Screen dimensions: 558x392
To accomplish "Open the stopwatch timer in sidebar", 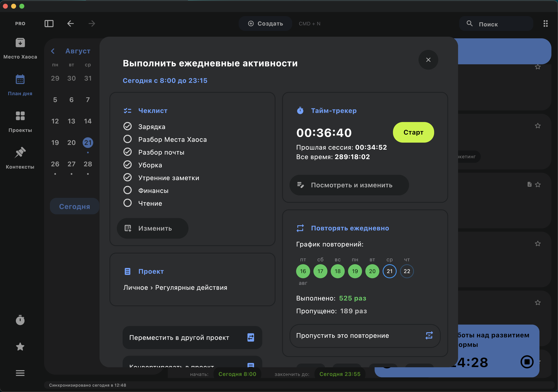I will tap(20, 320).
